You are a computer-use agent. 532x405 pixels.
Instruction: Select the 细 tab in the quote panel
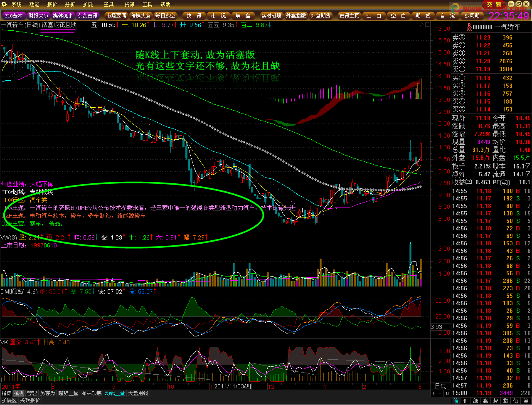(x=475, y=401)
